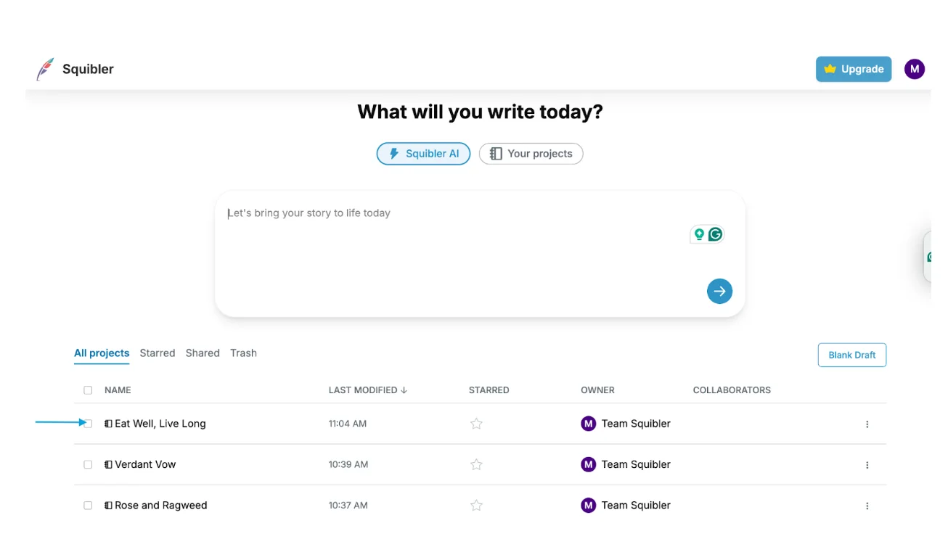Switch to the Shared tab
Screen dimensions: 948x560
[x=203, y=353]
